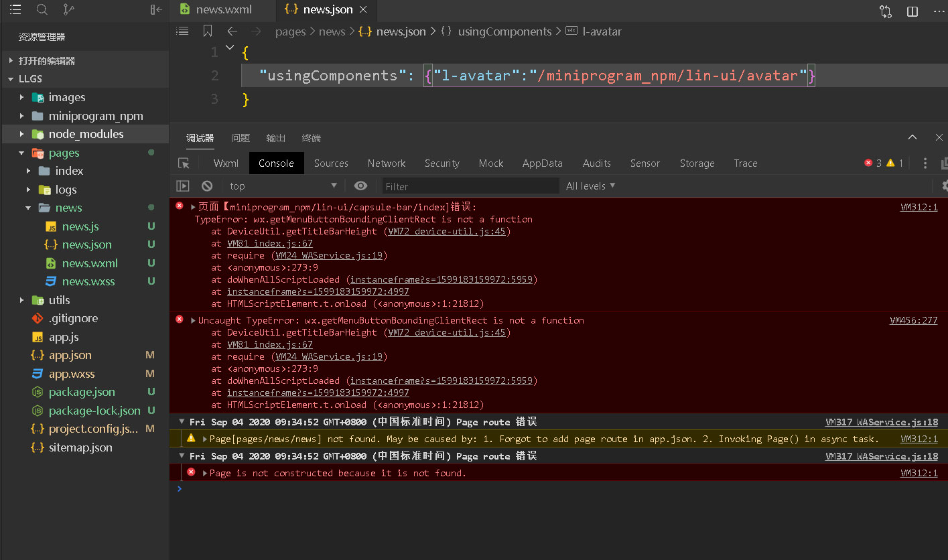The height and width of the screenshot is (560, 948).
Task: Open the AppData tab
Action: [542, 163]
